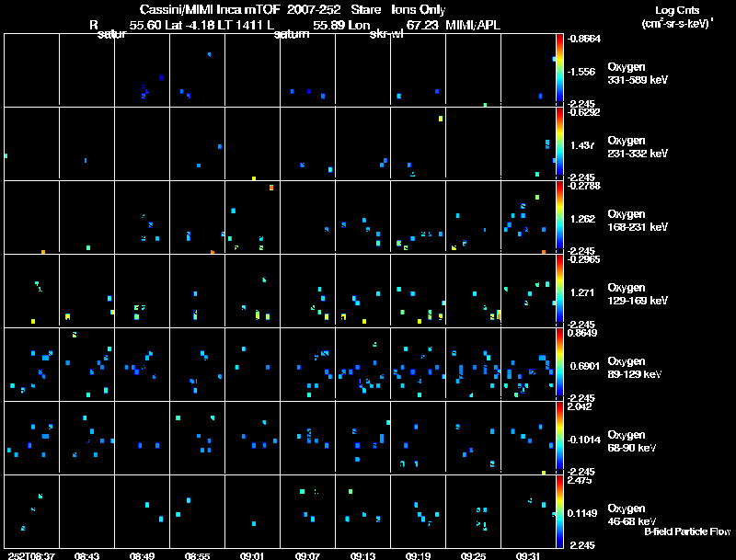Image resolution: width=736 pixels, height=560 pixels.
Task: Click the 08:49 time axis label
Action: point(142,555)
